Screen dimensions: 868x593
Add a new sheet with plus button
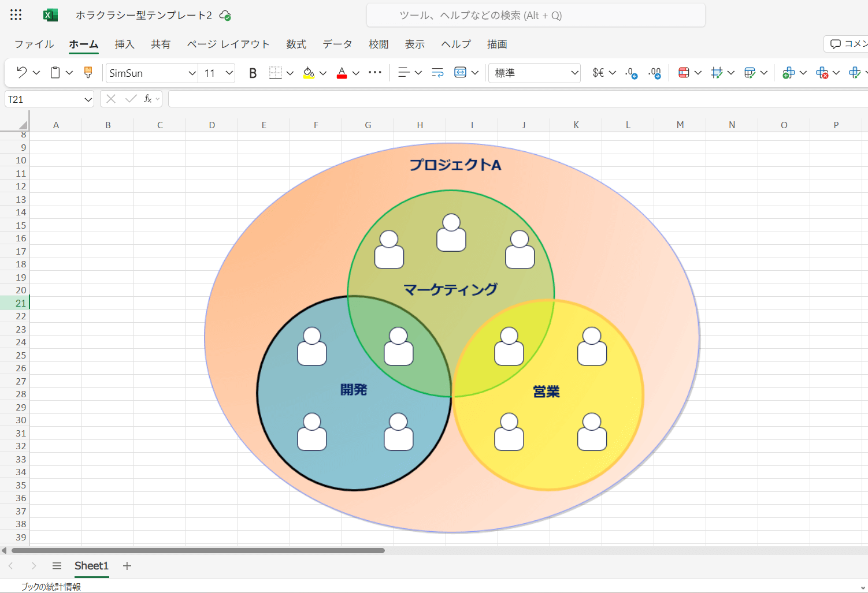pyautogui.click(x=127, y=566)
